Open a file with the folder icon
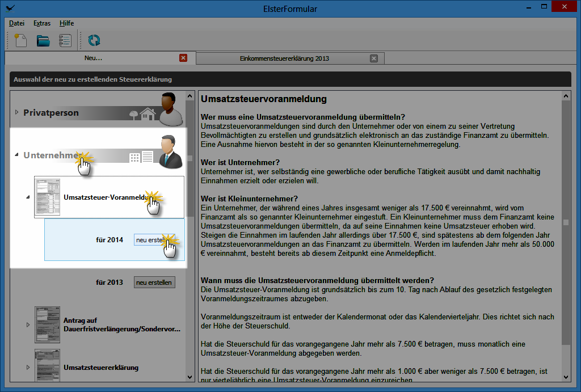The width and height of the screenshot is (581, 392). (43, 40)
